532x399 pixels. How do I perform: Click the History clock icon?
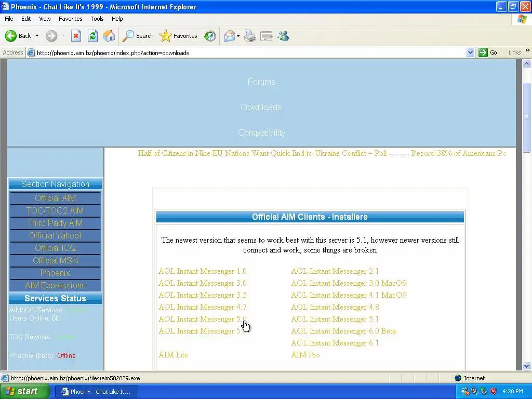point(210,36)
